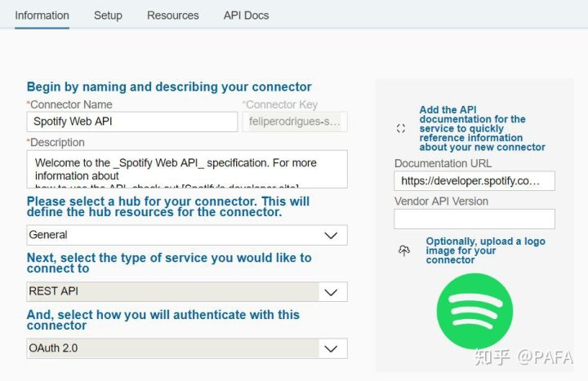Expand the General hub dropdown
Image resolution: width=588 pixels, height=381 pixels.
[x=186, y=235]
